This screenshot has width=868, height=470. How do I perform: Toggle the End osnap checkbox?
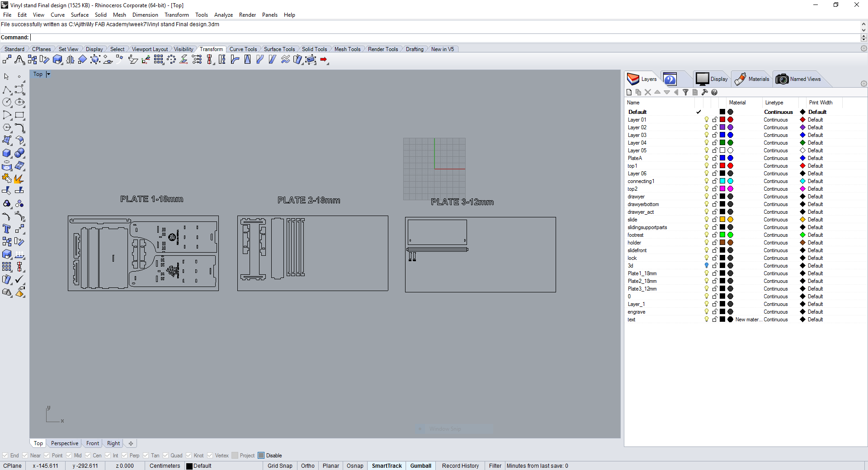(5, 456)
